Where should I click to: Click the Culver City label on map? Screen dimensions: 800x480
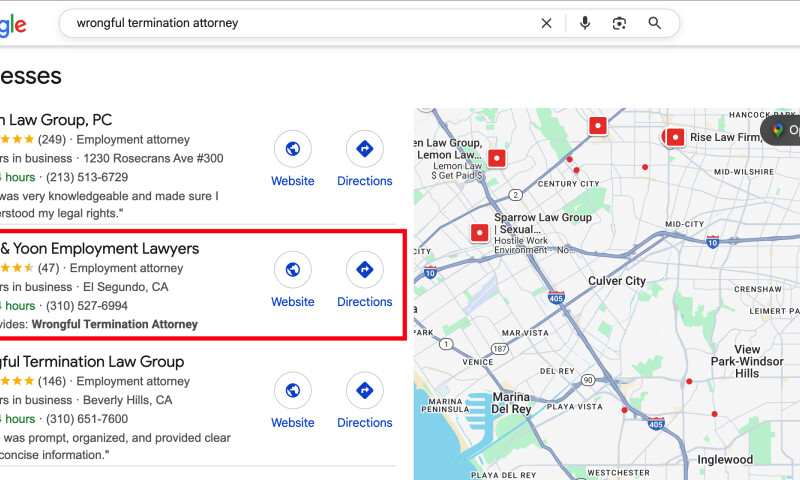(616, 281)
